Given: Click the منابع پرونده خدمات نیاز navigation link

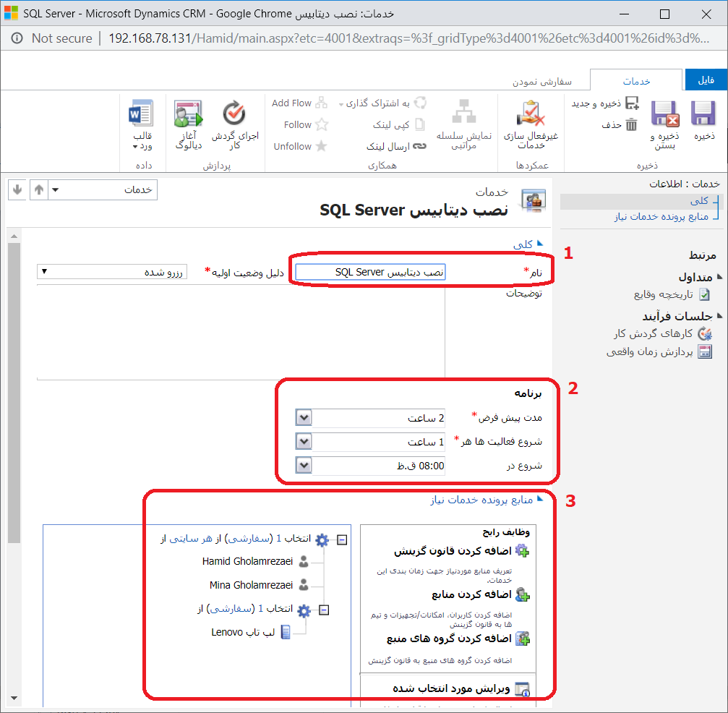Looking at the screenshot, I should coord(661,216).
